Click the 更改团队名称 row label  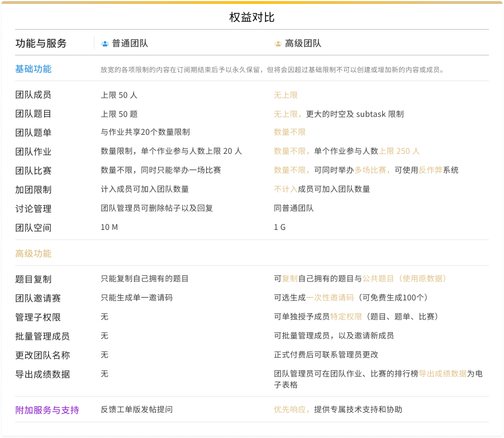pos(42,355)
